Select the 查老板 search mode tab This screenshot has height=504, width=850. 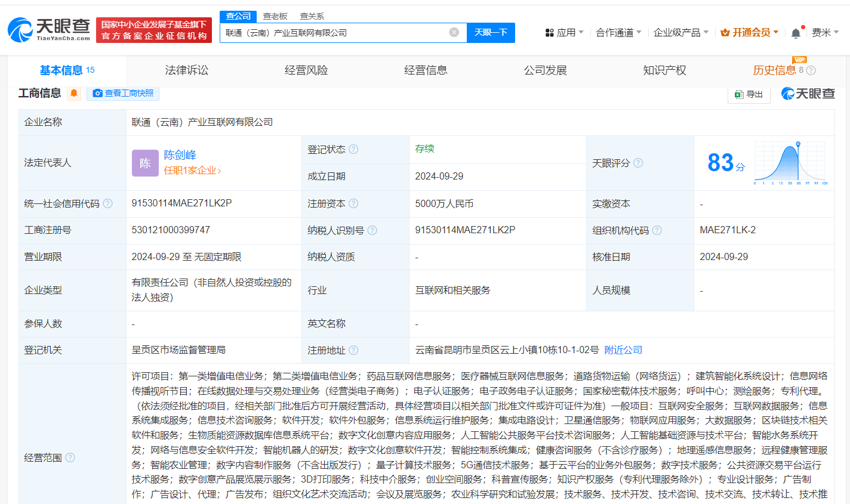coord(275,16)
